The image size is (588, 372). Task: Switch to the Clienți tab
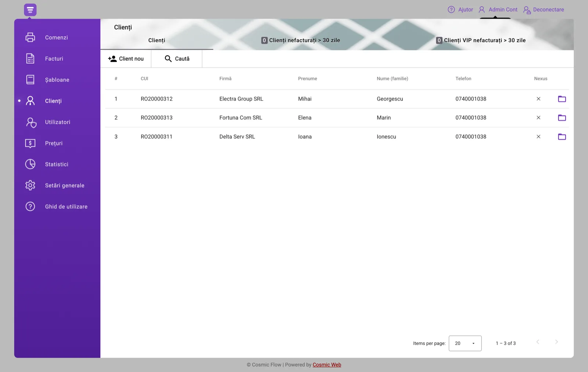(157, 40)
